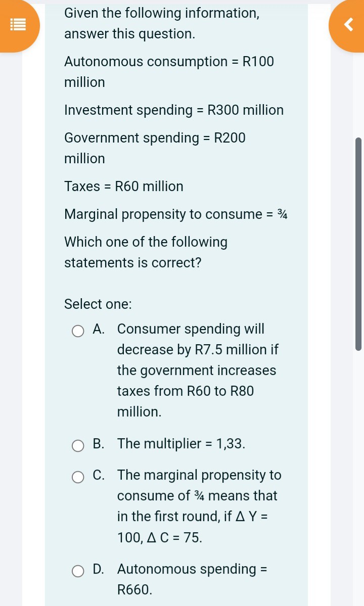364x606 pixels.
Task: Click 'Given the following information' heading text
Action: point(162,13)
